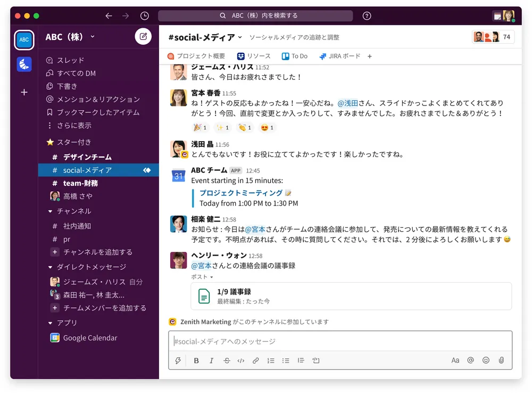Open the emoji picker in the composer
This screenshot has height=393, width=532.
coord(485,361)
